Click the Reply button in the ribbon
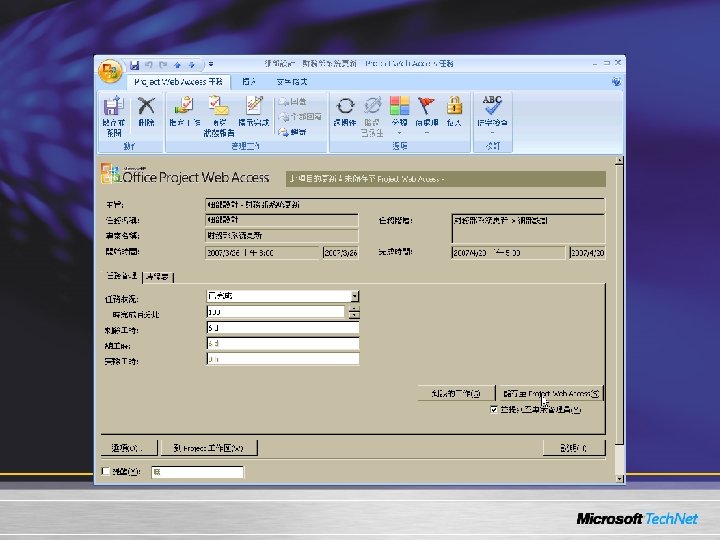 [x=292, y=101]
